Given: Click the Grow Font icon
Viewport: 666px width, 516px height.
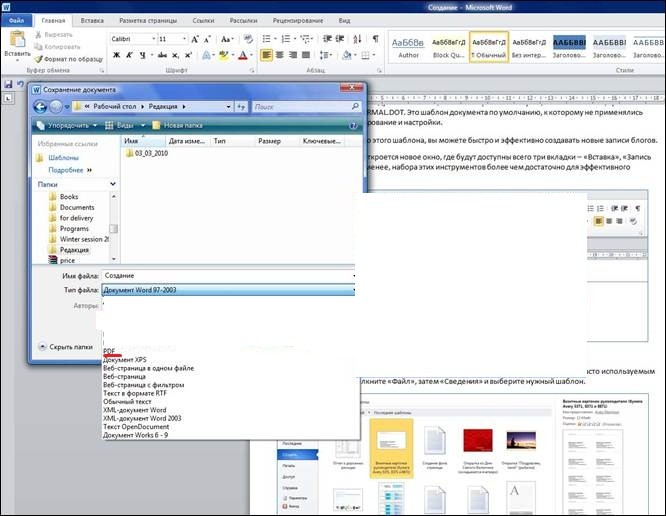Looking at the screenshot, I should [195, 39].
